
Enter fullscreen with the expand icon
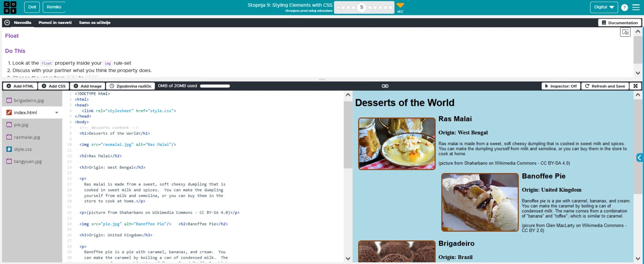(x=635, y=86)
